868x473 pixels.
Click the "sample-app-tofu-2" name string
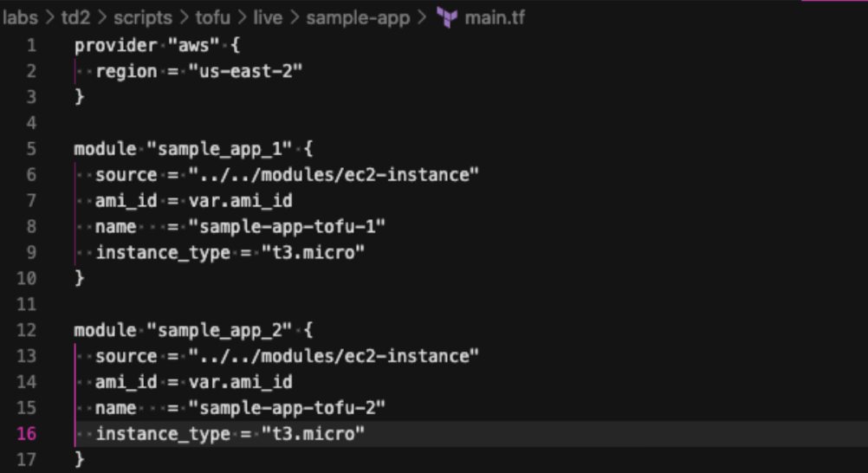point(287,407)
